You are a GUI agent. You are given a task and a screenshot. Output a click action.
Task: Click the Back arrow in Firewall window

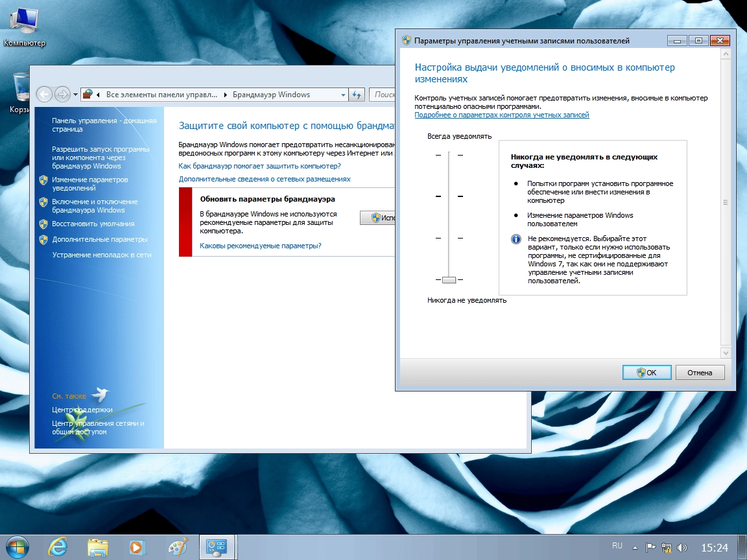pyautogui.click(x=44, y=94)
